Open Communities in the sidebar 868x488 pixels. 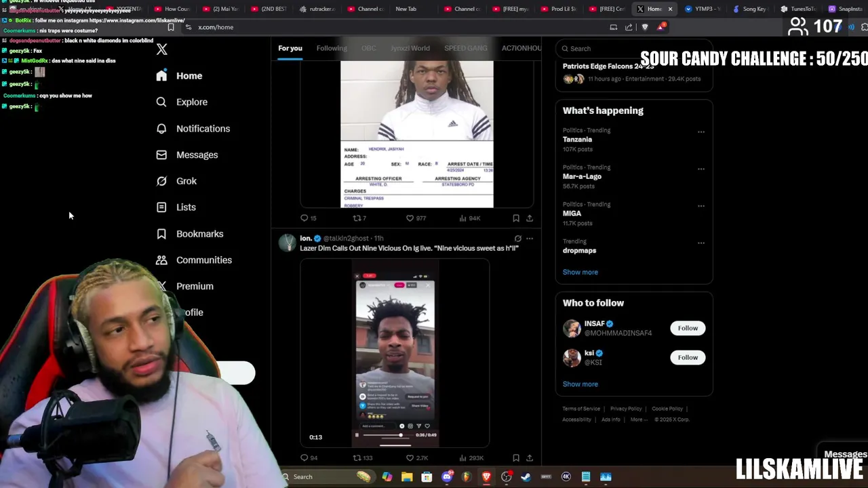point(193,260)
